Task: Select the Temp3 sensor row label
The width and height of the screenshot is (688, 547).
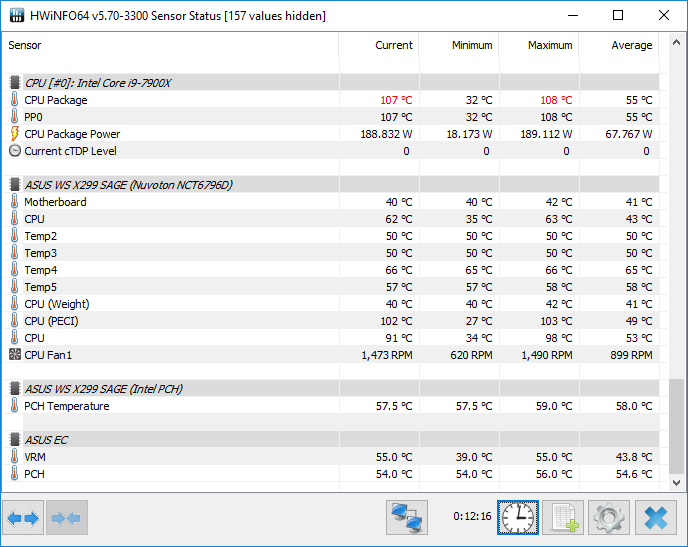Action: tap(40, 253)
